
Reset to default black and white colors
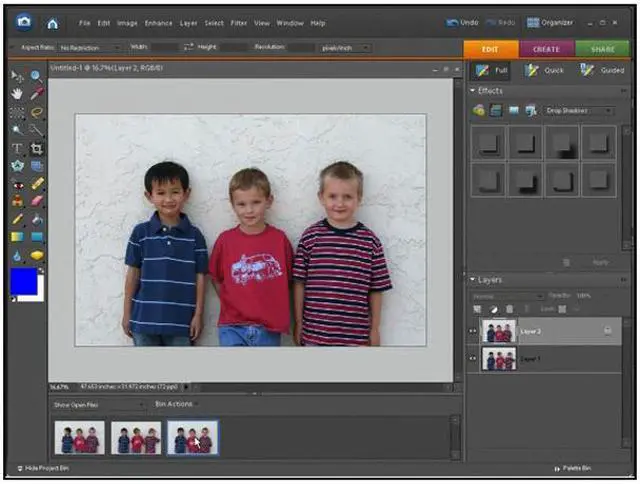click(x=13, y=299)
